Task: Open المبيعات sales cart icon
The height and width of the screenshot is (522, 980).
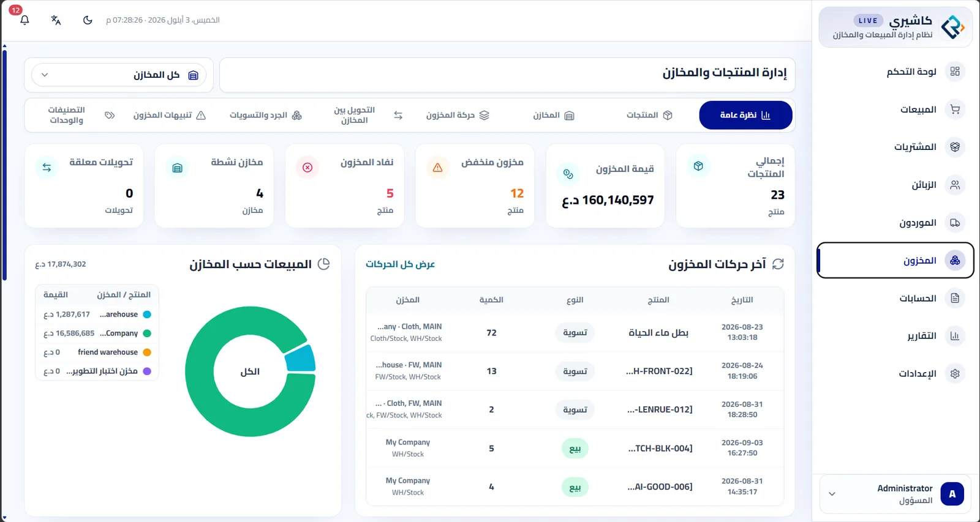Action: (x=955, y=110)
